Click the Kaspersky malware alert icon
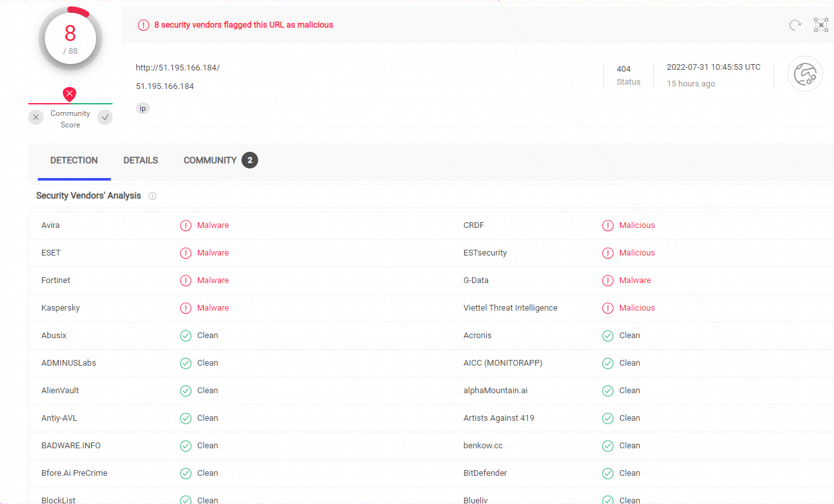The image size is (834, 504). 186,308
